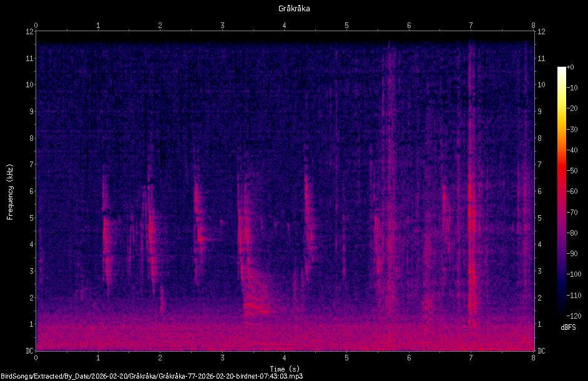Click the Time (s) axis label
The width and height of the screenshot is (588, 381).
pos(285,369)
